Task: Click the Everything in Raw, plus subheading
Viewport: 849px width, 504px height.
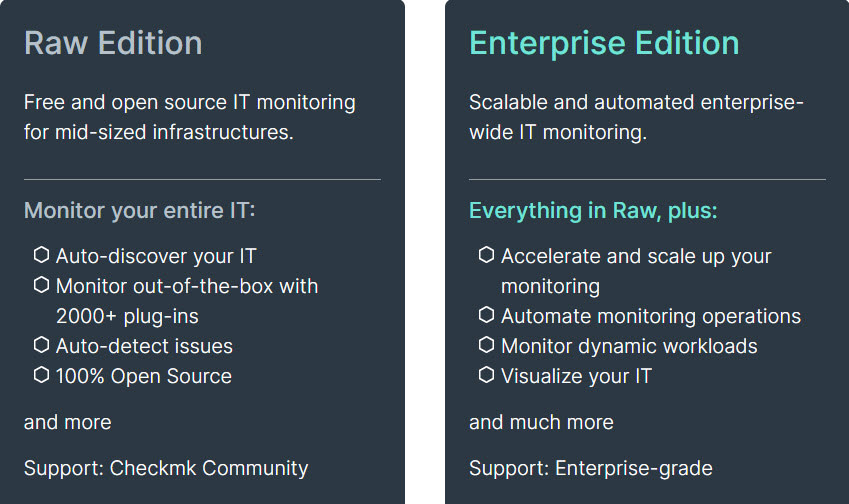Action: click(x=593, y=211)
